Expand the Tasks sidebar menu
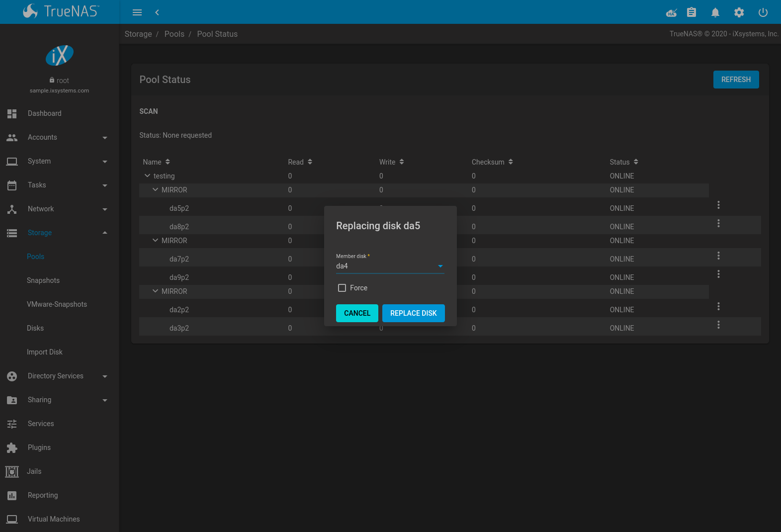Image resolution: width=781 pixels, height=532 pixels. click(x=60, y=185)
